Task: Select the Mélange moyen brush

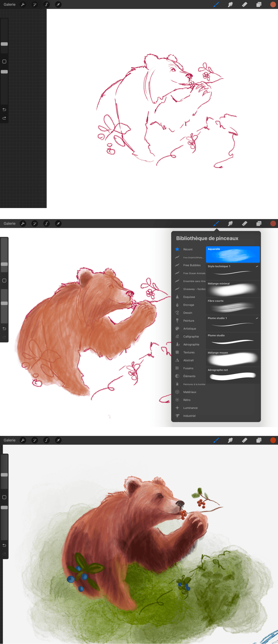Action: (233, 358)
